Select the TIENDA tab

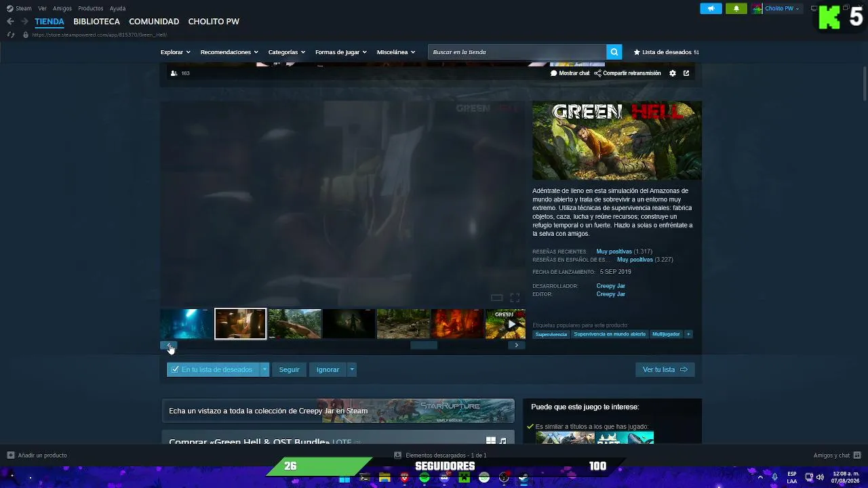coord(50,22)
